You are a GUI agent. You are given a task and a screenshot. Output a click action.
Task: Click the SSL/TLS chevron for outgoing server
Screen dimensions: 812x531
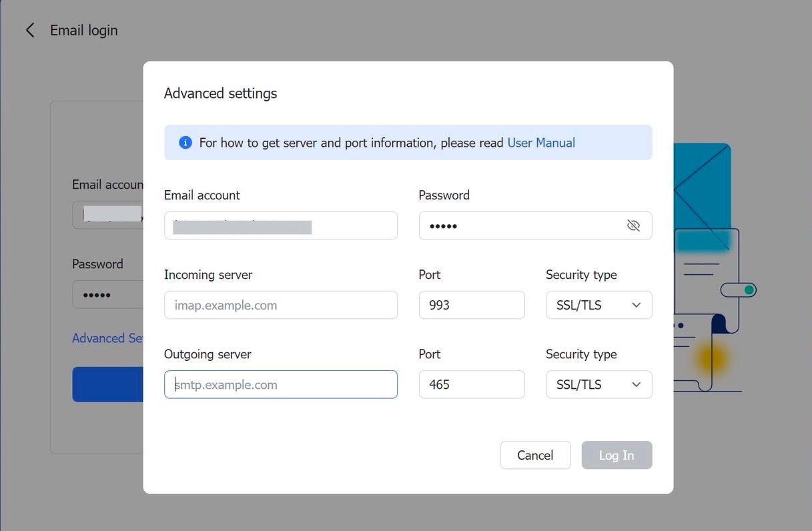click(637, 384)
